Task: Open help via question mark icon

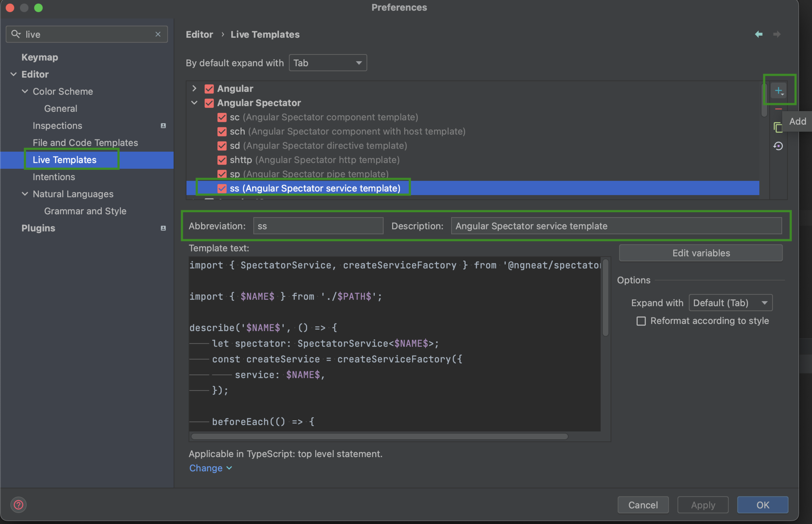Action: pos(18,505)
